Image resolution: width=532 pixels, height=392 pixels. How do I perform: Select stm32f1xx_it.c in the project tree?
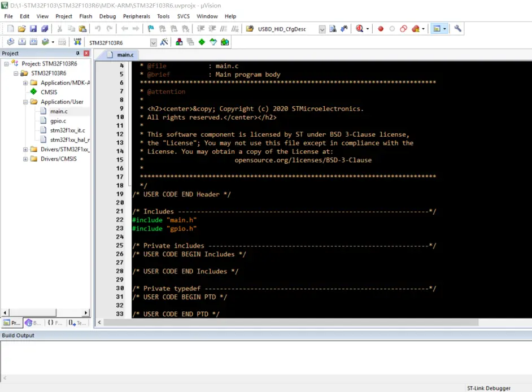click(x=68, y=130)
